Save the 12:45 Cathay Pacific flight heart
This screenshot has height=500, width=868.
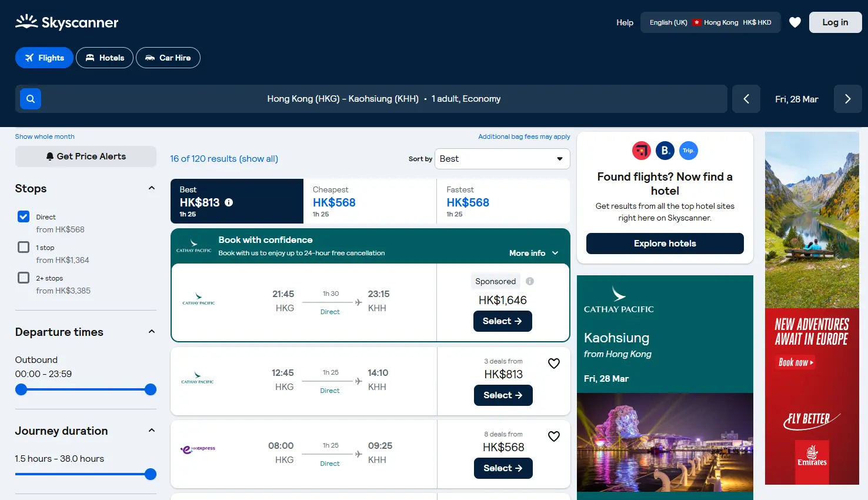tap(554, 364)
